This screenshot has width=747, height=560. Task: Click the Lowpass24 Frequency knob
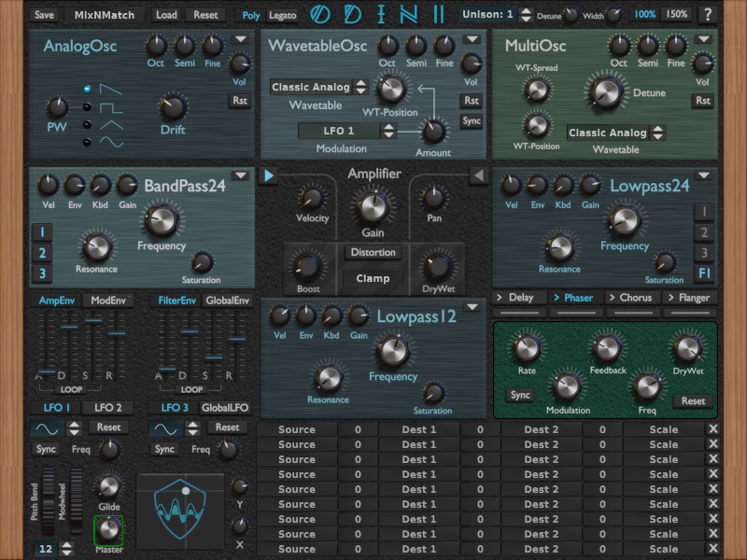(624, 220)
